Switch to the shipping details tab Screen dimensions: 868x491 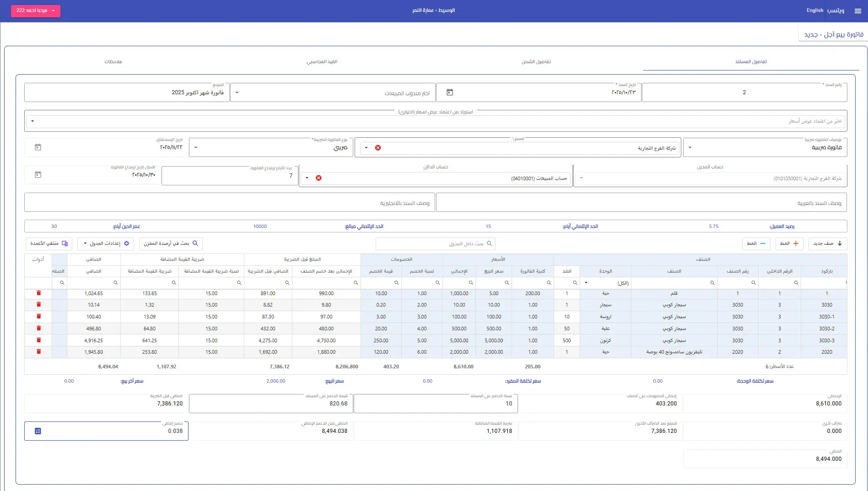click(x=536, y=62)
